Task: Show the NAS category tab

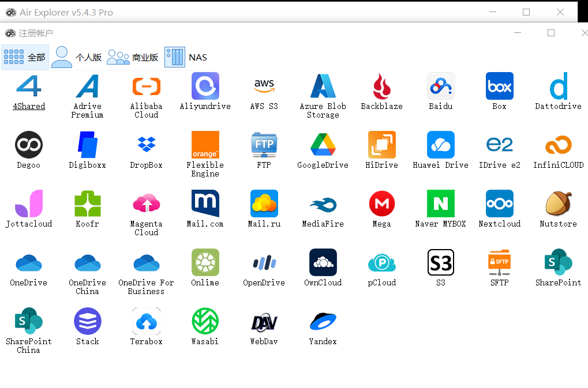Action: click(x=186, y=57)
